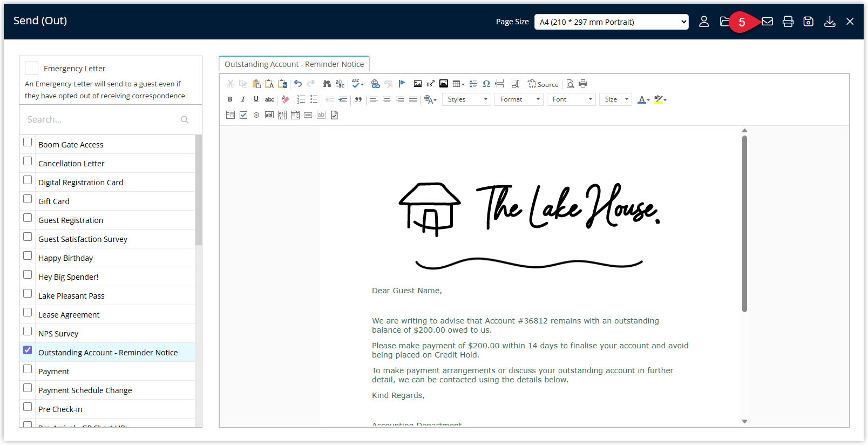The image size is (868, 445).
Task: Open the Size dropdown
Action: [x=616, y=99]
